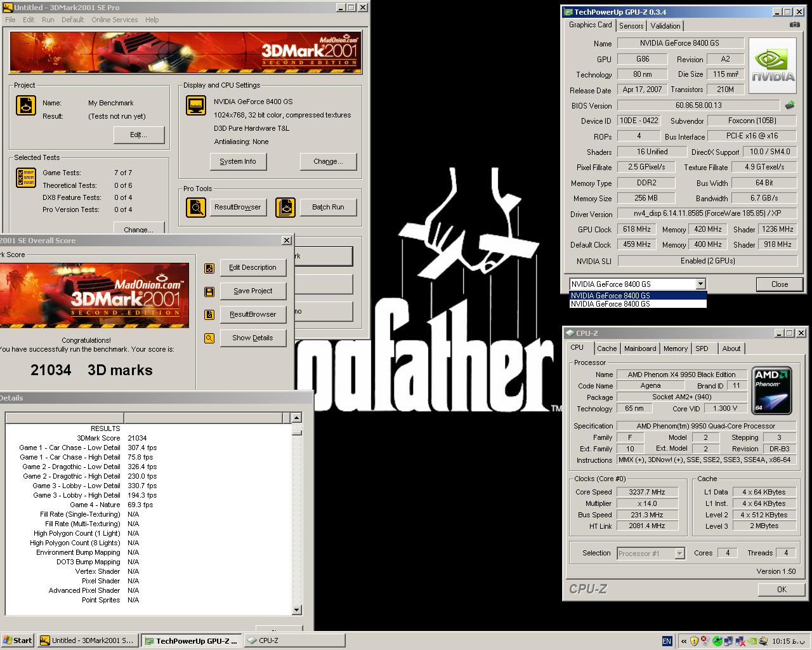Image resolution: width=812 pixels, height=650 pixels.
Task: Click the Show Details button
Action: [x=252, y=338]
